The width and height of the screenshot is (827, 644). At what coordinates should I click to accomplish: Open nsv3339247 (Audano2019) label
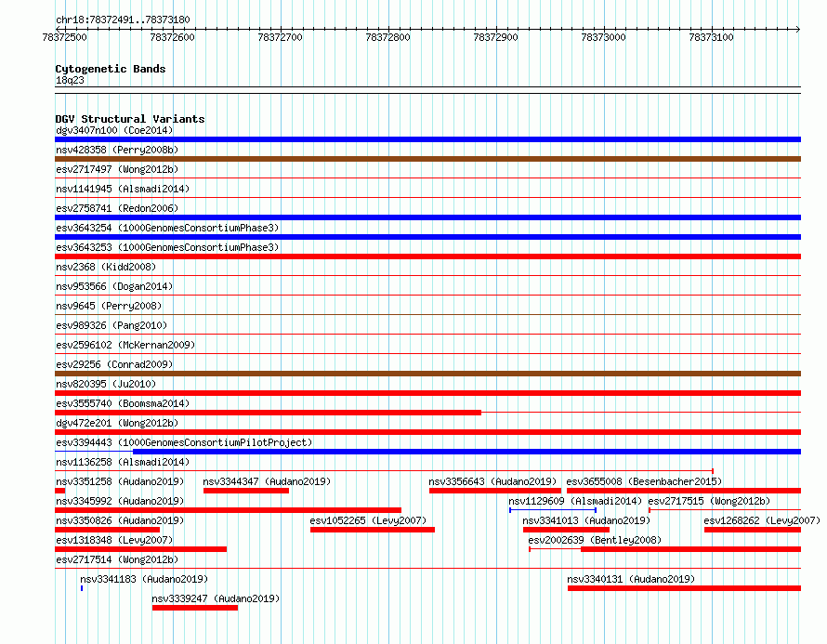pyautogui.click(x=216, y=598)
